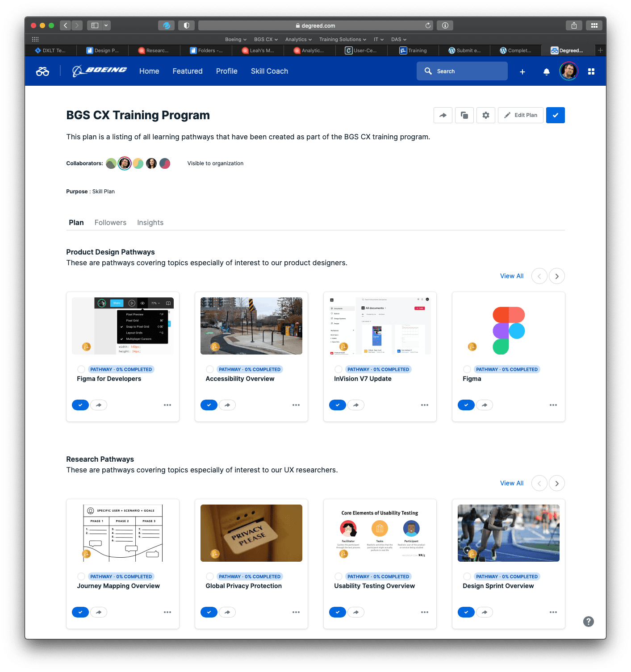This screenshot has width=631, height=672.
Task: Open the apps grid in the navbar
Action: click(x=591, y=71)
